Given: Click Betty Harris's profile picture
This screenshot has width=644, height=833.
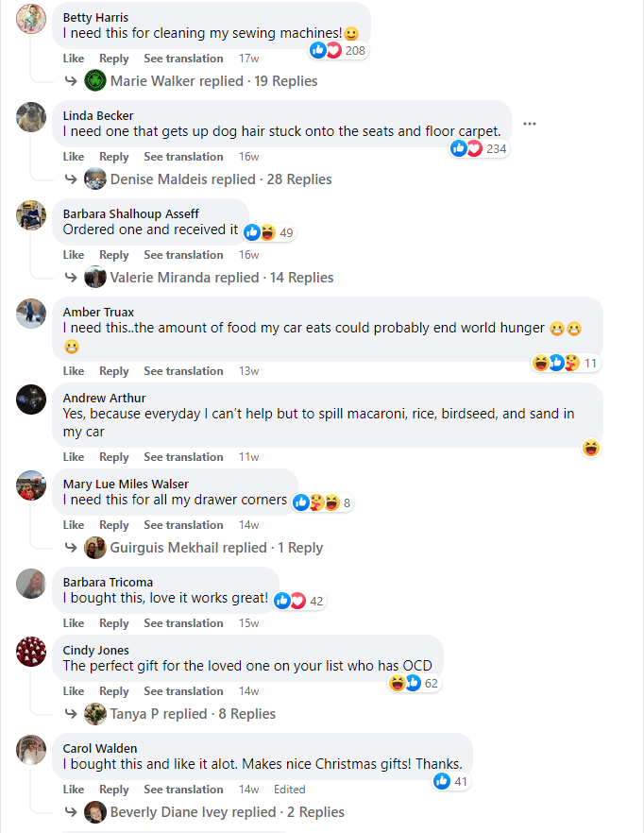Looking at the screenshot, I should [x=31, y=18].
